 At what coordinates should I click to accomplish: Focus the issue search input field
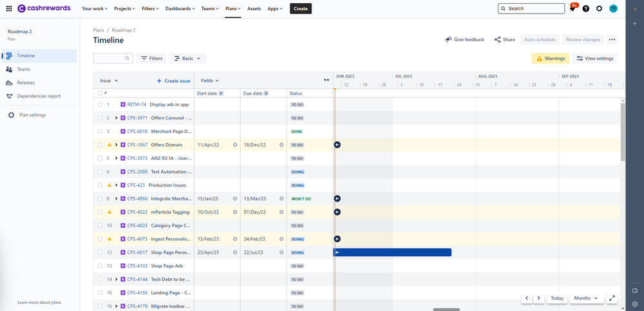(x=113, y=58)
